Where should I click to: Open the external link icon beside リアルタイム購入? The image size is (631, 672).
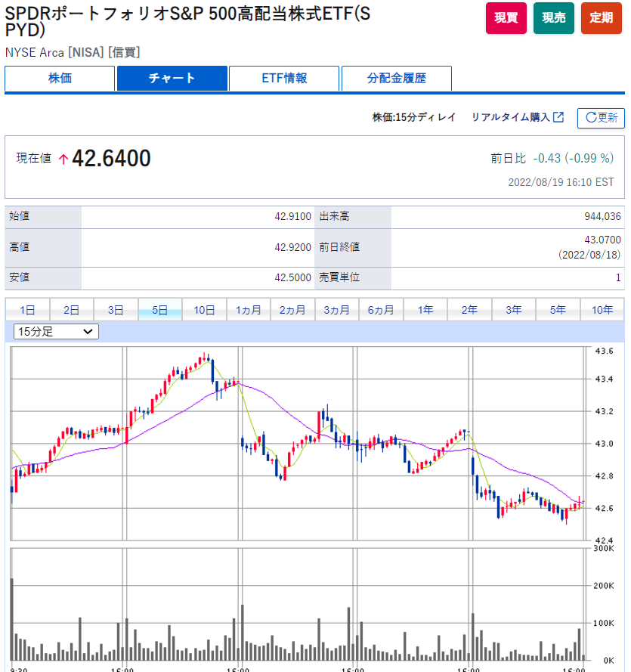pyautogui.click(x=558, y=117)
